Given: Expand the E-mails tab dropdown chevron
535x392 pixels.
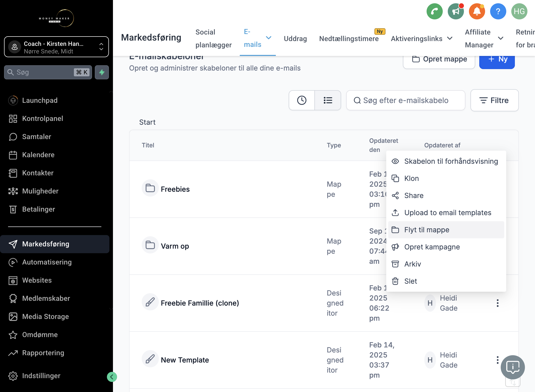Looking at the screenshot, I should (269, 38).
